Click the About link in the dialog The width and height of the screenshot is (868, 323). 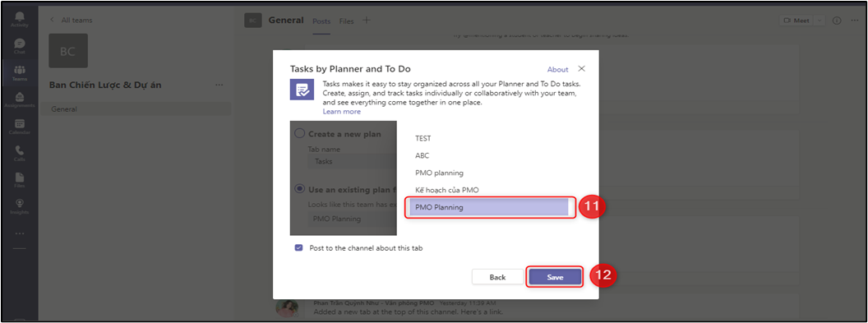click(x=557, y=69)
